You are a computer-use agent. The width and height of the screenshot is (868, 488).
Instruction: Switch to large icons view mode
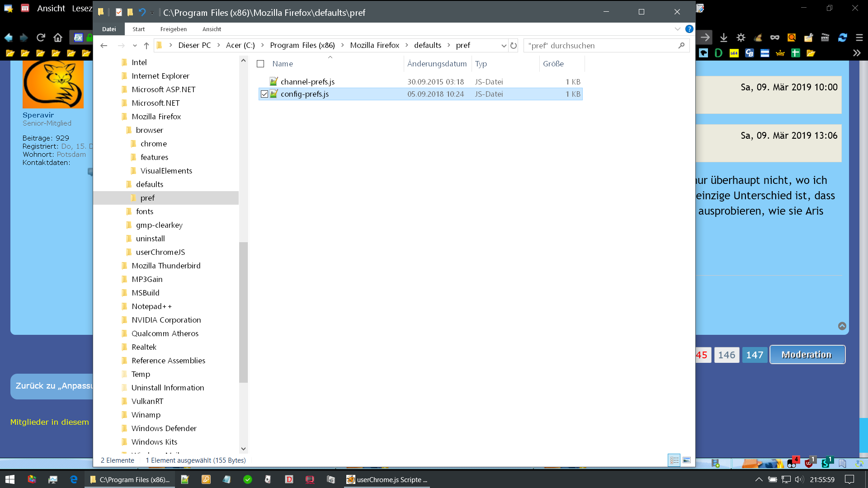tap(687, 460)
